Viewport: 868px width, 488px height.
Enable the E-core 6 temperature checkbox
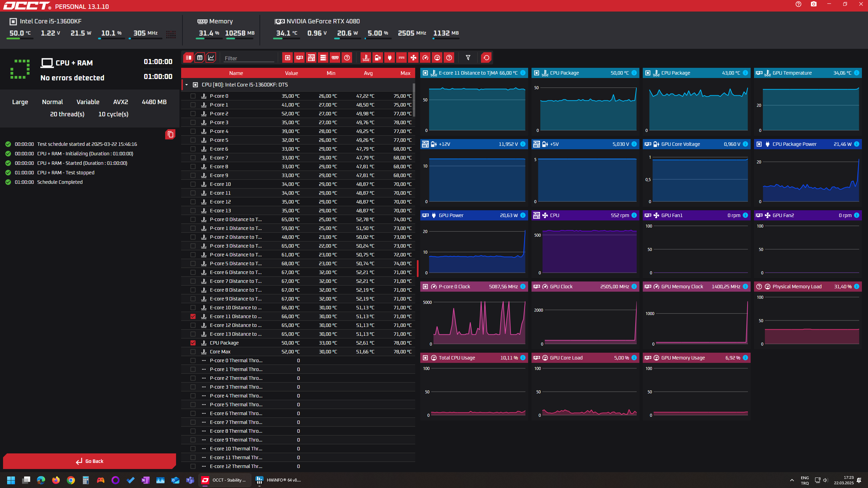pos(193,149)
